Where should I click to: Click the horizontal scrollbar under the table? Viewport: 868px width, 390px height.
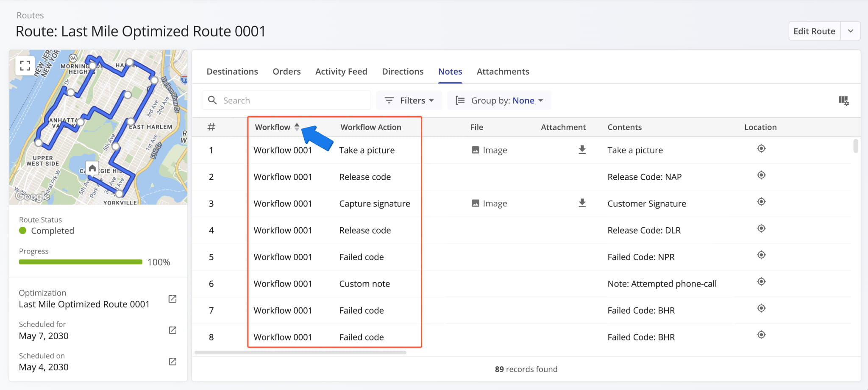click(300, 352)
